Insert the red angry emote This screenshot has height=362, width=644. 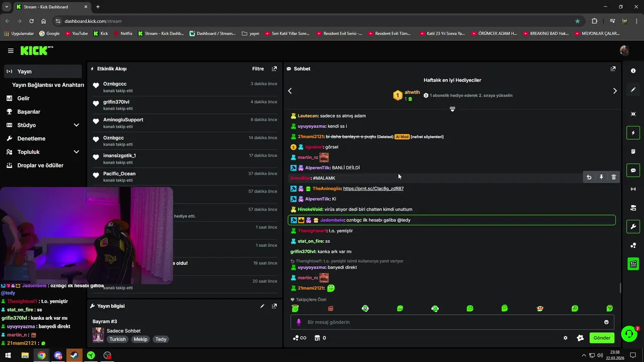(x=331, y=308)
